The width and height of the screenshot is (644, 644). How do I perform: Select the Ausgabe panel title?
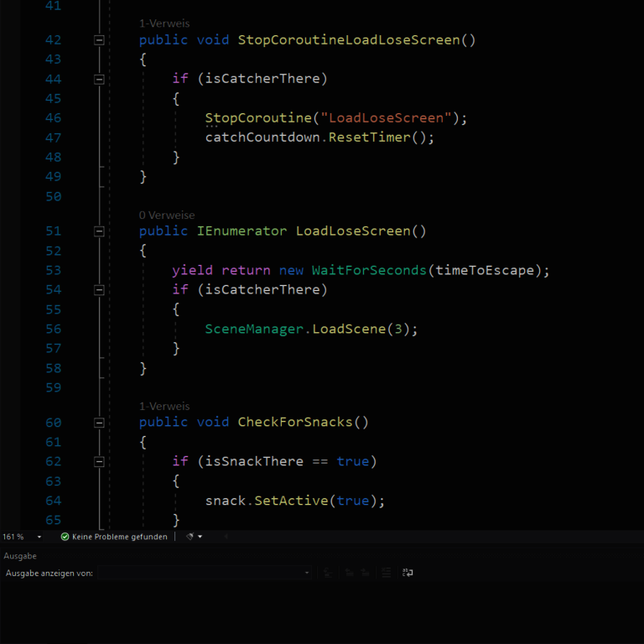(20, 556)
